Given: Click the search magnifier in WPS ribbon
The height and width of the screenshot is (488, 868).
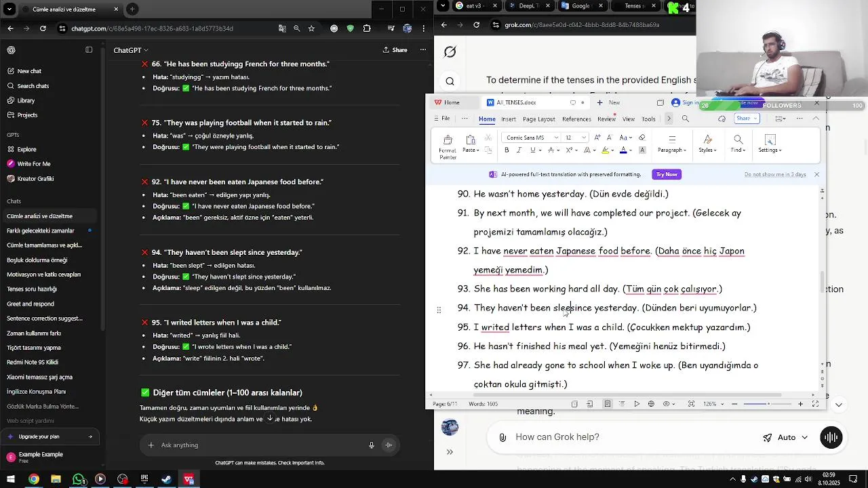Looking at the screenshot, I should click(685, 119).
